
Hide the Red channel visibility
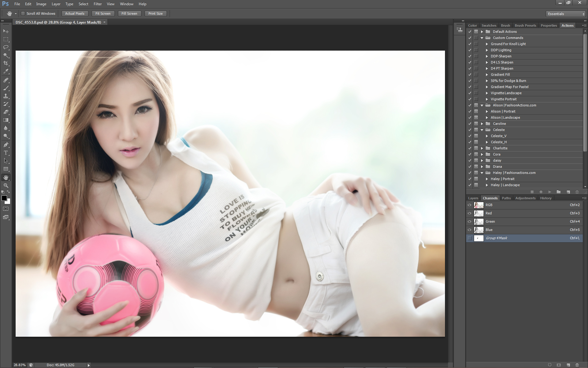[469, 213]
